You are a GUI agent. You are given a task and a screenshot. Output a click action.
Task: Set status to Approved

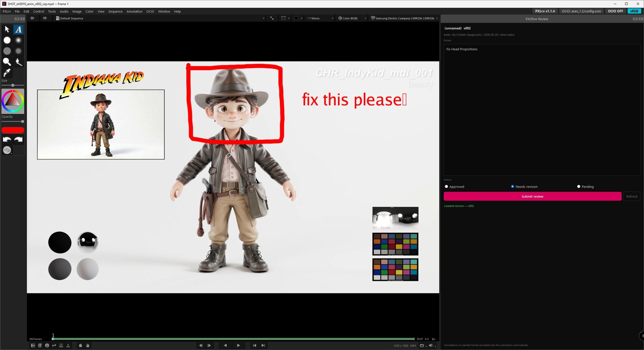pos(454,186)
